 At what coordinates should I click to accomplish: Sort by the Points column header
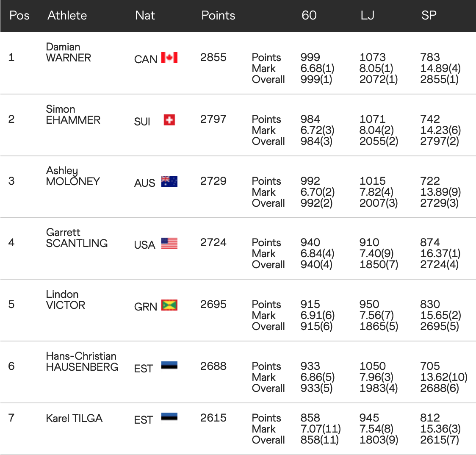(218, 16)
